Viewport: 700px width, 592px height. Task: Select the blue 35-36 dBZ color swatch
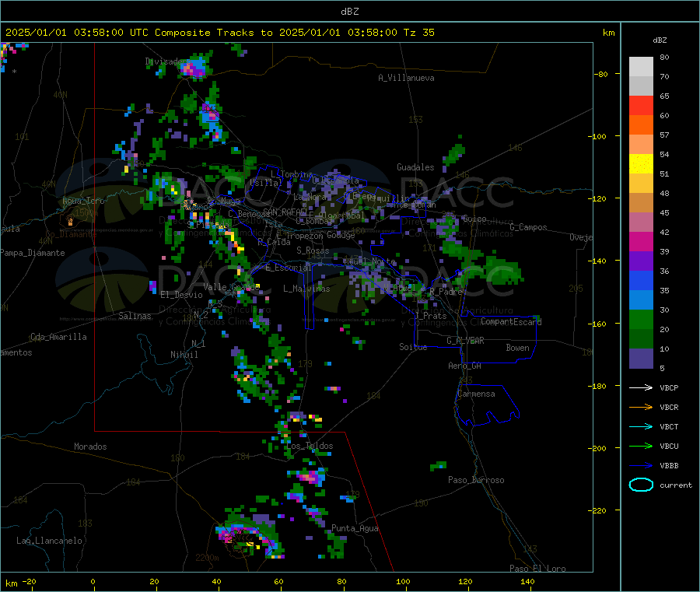(x=641, y=280)
